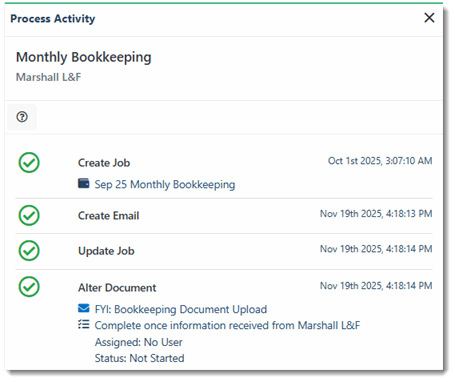This screenshot has height=382, width=455.
Task: Click the checklist task icon beside Complete once
Action: click(x=84, y=324)
